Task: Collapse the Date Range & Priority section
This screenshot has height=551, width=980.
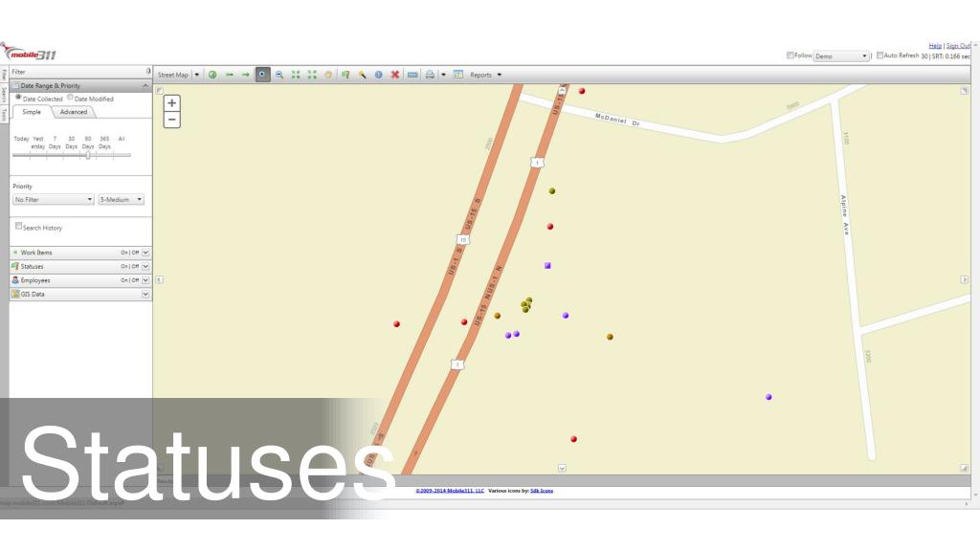Action: [x=145, y=85]
